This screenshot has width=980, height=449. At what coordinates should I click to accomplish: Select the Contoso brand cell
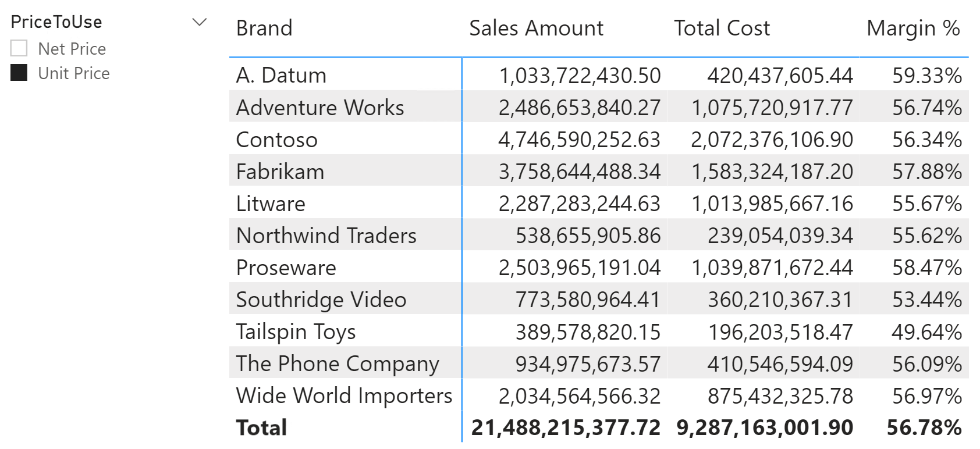276,140
